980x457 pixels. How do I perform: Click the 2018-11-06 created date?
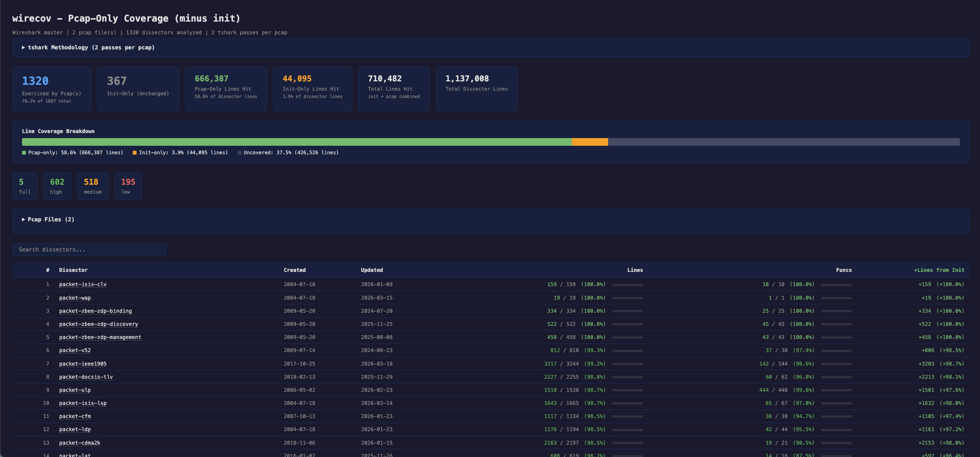tap(299, 443)
